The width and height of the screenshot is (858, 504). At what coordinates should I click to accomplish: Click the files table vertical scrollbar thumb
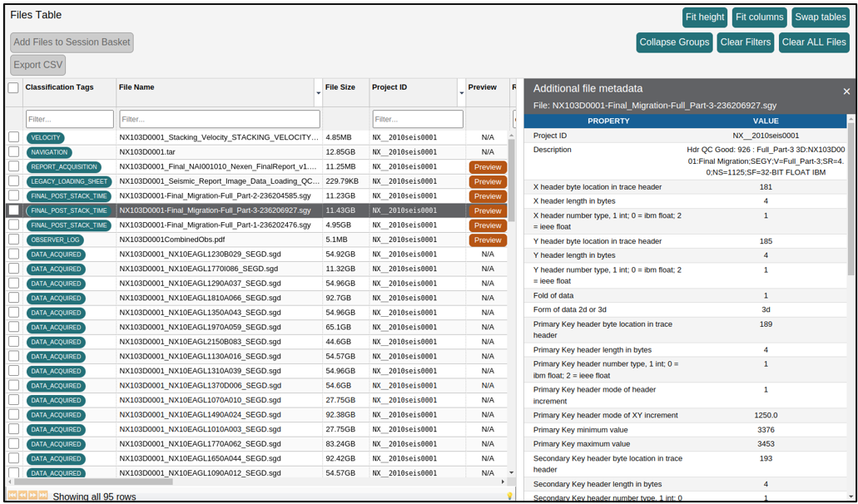[x=511, y=180]
